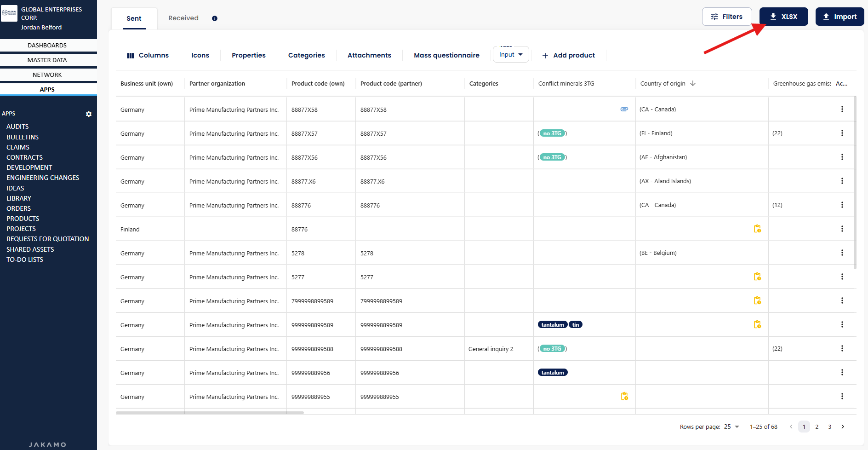Open the Filters panel
Image resolution: width=868 pixels, height=450 pixels.
click(726, 17)
